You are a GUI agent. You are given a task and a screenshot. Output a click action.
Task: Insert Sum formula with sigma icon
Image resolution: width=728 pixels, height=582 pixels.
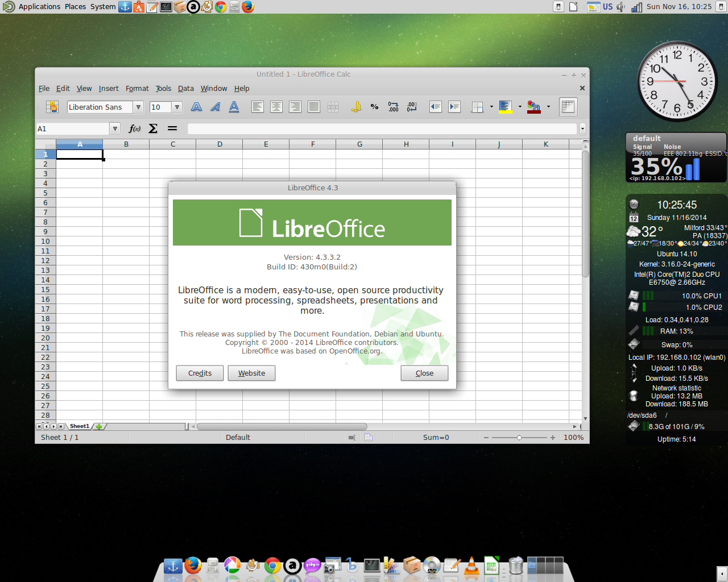153,128
